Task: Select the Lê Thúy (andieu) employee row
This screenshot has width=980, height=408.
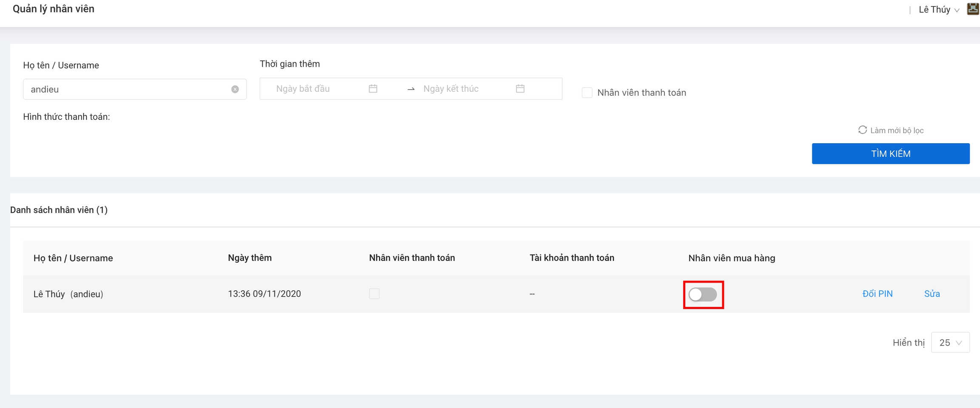Action: (x=68, y=294)
